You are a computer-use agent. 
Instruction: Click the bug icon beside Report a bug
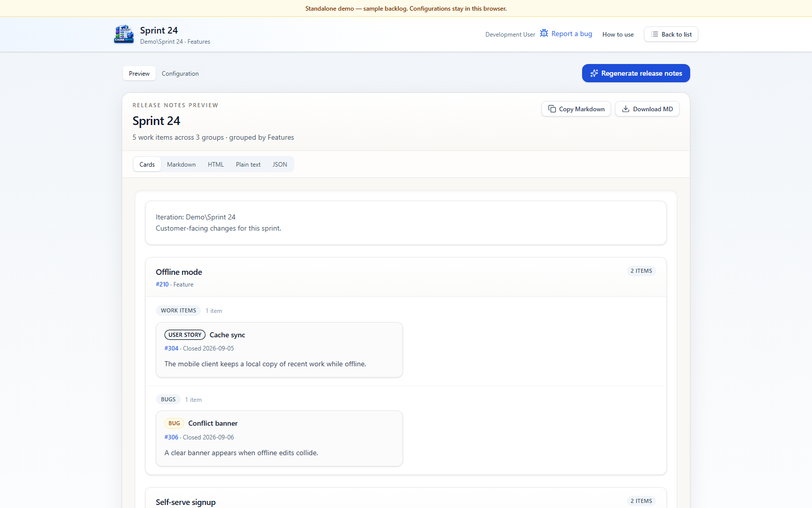click(x=544, y=33)
